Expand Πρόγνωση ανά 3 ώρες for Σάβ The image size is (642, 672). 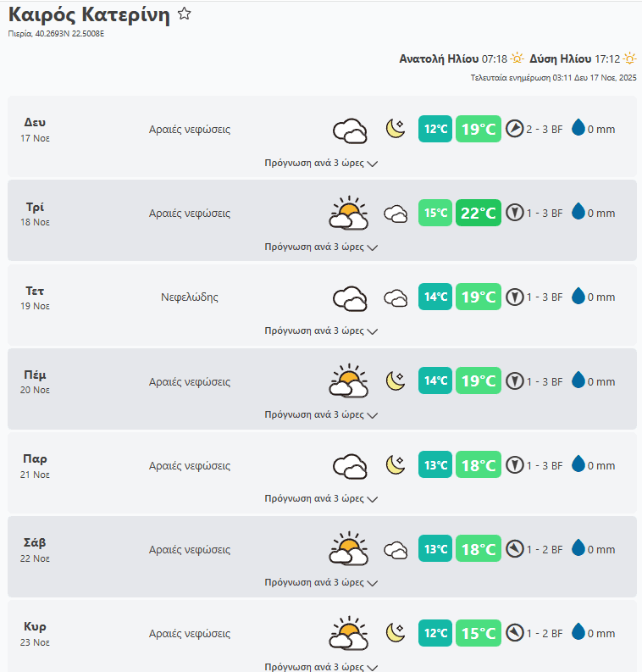click(321, 583)
